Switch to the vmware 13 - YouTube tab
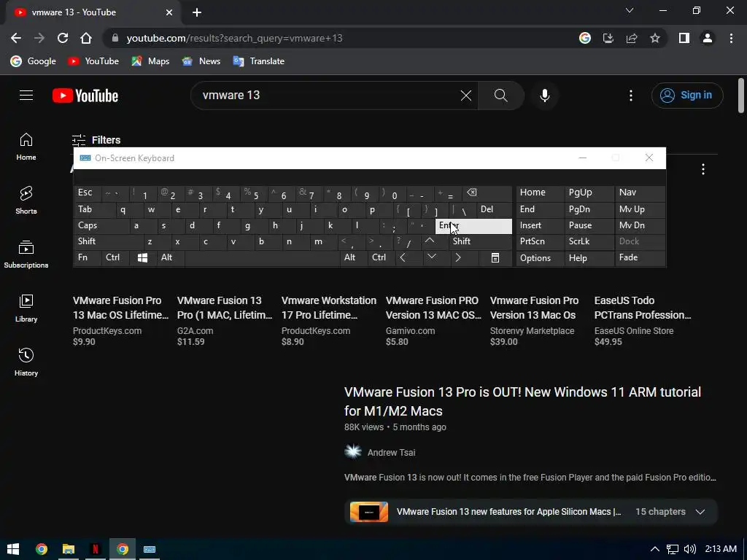747x560 pixels. click(x=93, y=12)
